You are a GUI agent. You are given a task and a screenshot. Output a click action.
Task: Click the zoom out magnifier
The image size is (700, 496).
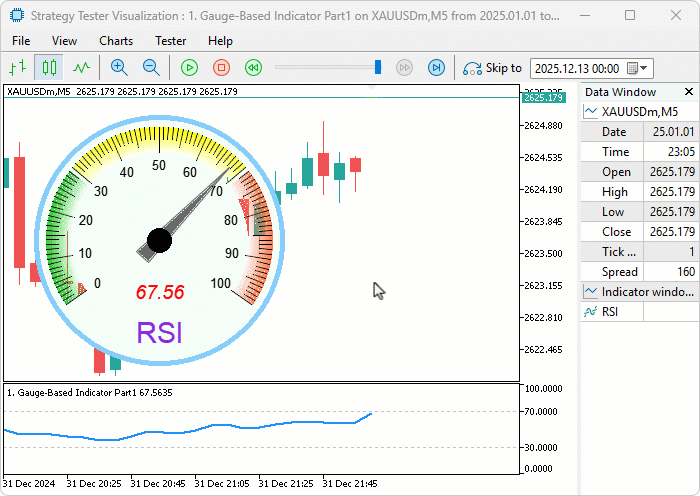(x=151, y=68)
